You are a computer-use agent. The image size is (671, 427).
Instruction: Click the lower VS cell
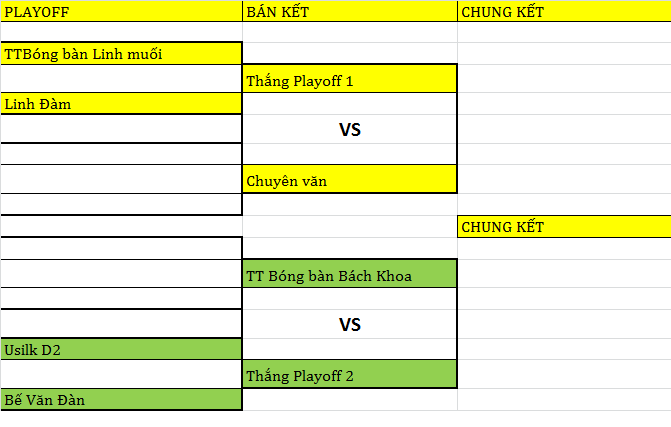[x=350, y=324]
